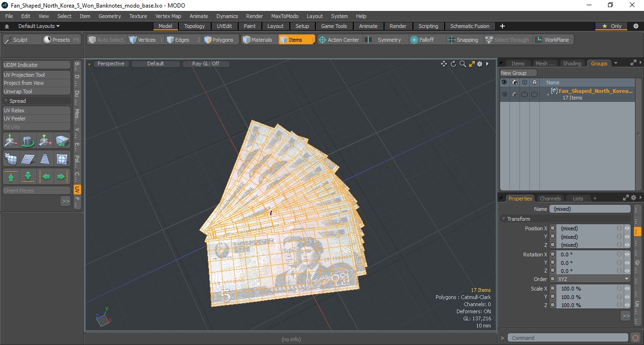Select the trapezoid perspective grid icon

[45, 158]
